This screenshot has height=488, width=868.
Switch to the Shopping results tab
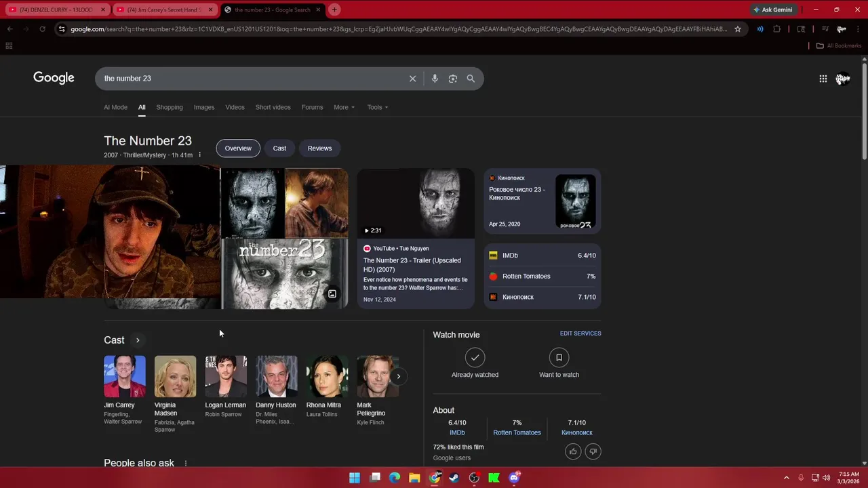pyautogui.click(x=170, y=107)
